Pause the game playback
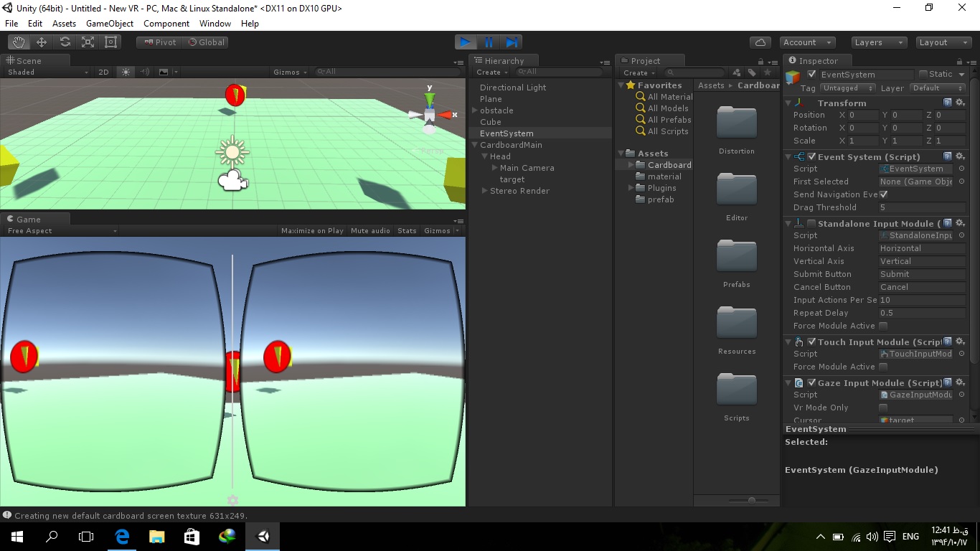 point(489,42)
